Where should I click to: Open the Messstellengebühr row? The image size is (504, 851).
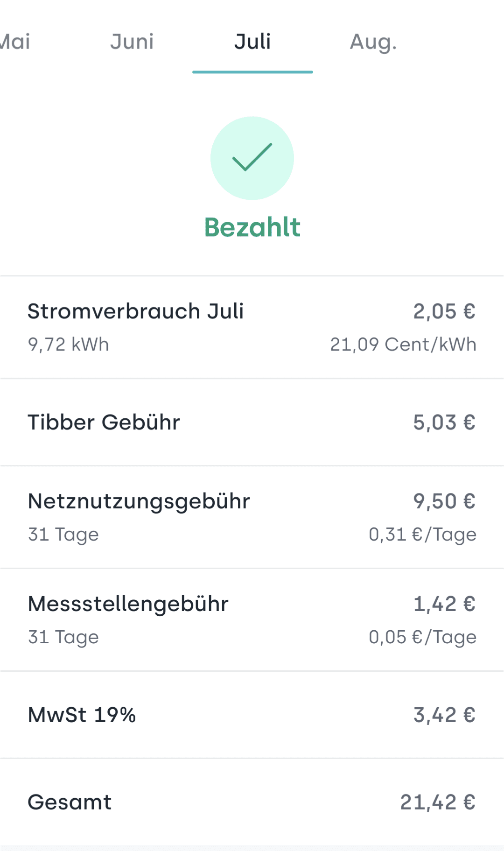[252, 620]
